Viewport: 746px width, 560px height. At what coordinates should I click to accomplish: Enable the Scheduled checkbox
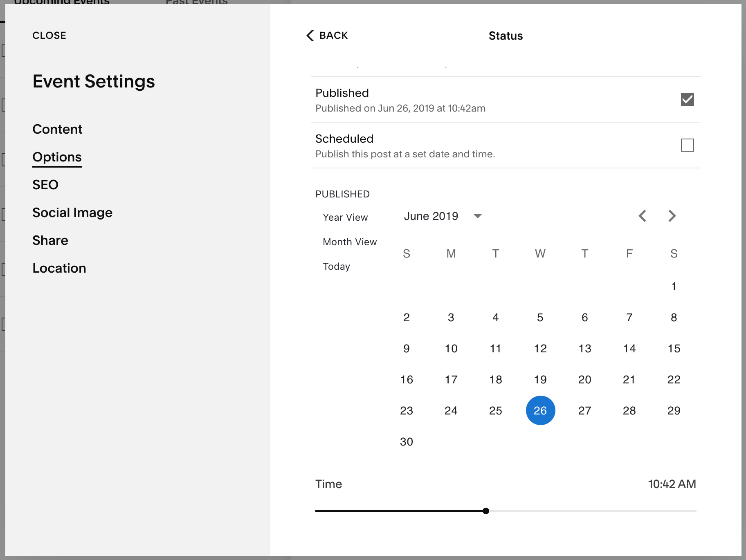(688, 145)
